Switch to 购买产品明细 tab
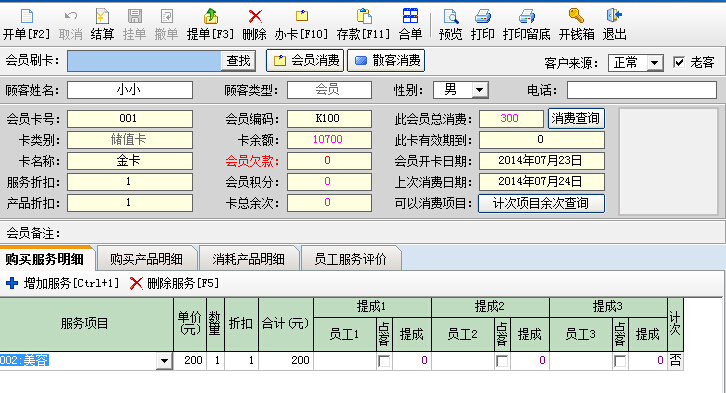The image size is (726, 393). 146,259
